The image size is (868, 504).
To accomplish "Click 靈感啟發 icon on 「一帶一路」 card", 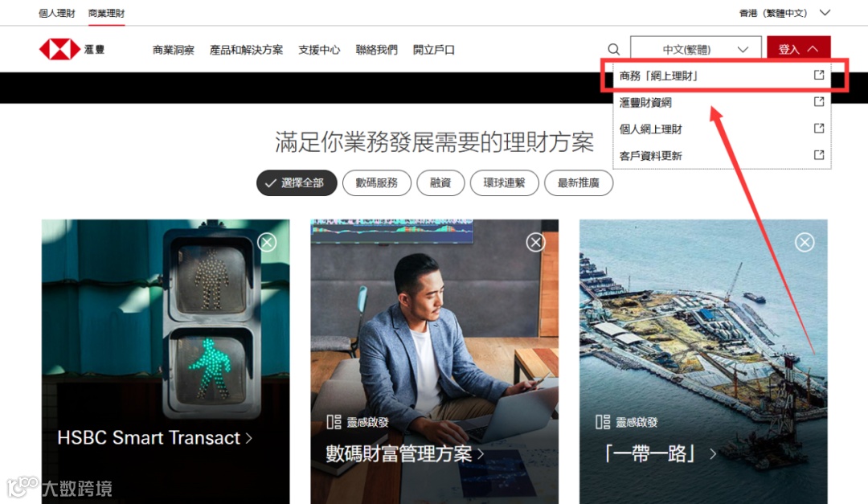I will (x=602, y=422).
